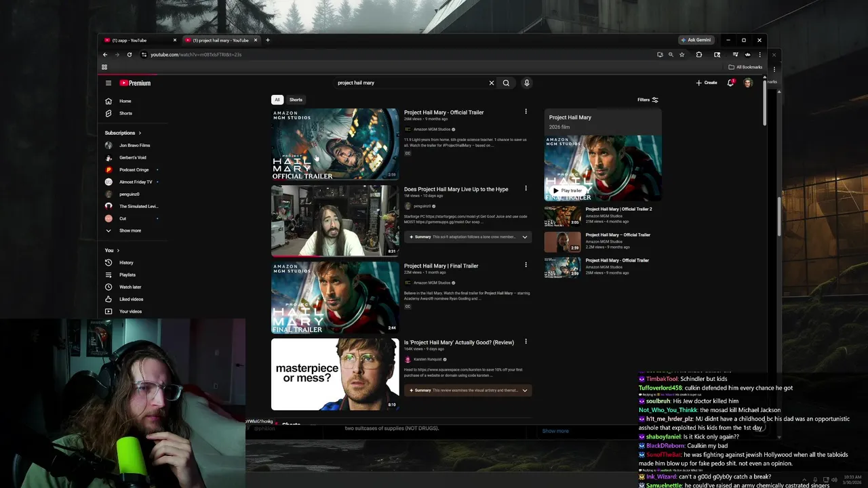The height and width of the screenshot is (488, 868).
Task: Open Chrome's three-dot menu
Action: [759, 54]
